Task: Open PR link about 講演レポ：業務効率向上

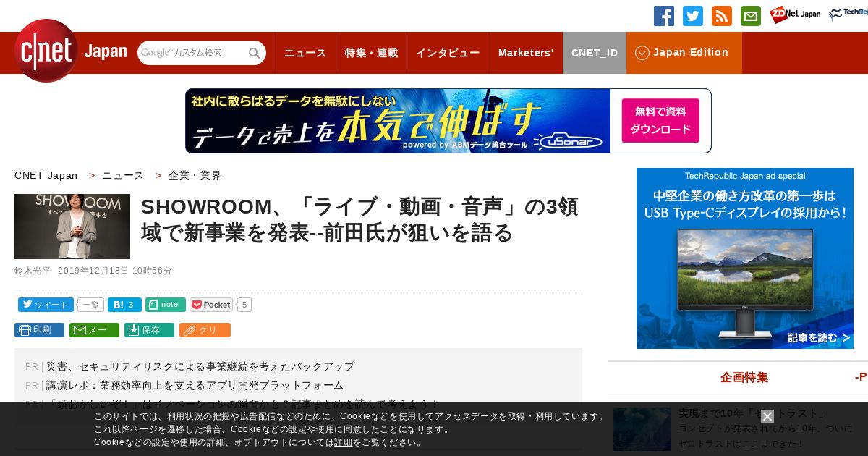Action: coord(195,385)
